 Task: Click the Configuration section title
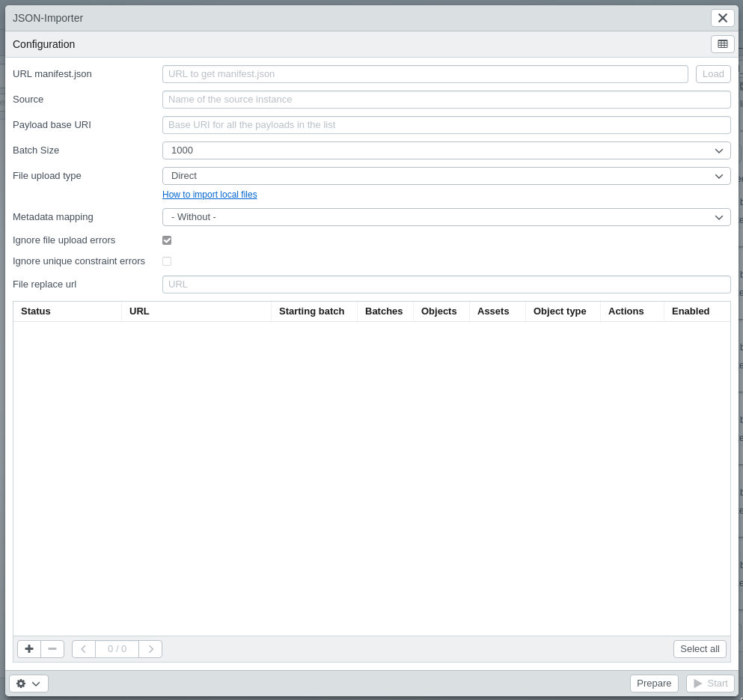coord(43,44)
